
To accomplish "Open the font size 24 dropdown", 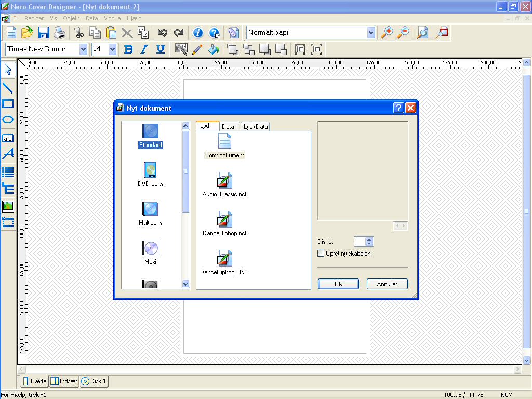I will [x=113, y=49].
